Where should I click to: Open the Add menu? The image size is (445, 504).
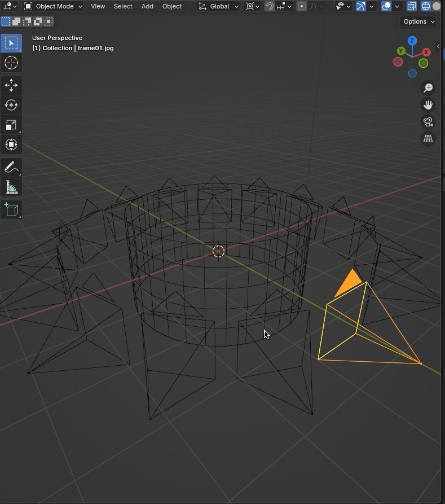pos(147,6)
